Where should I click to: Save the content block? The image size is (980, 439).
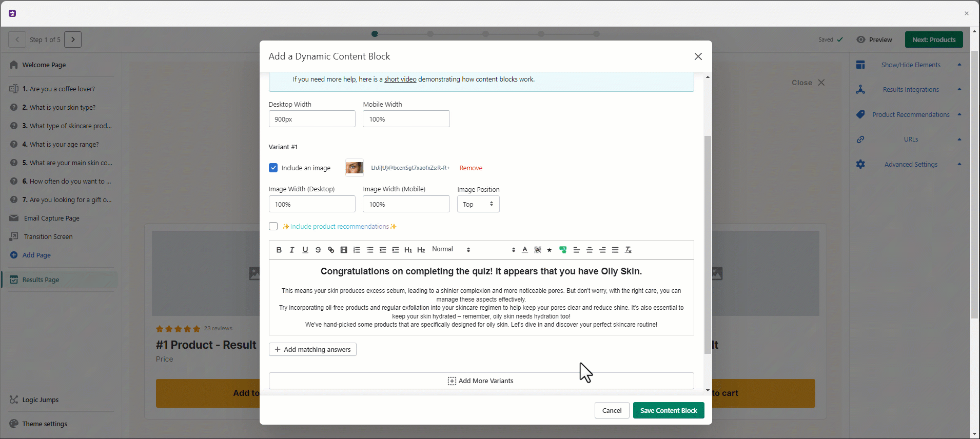coord(669,410)
